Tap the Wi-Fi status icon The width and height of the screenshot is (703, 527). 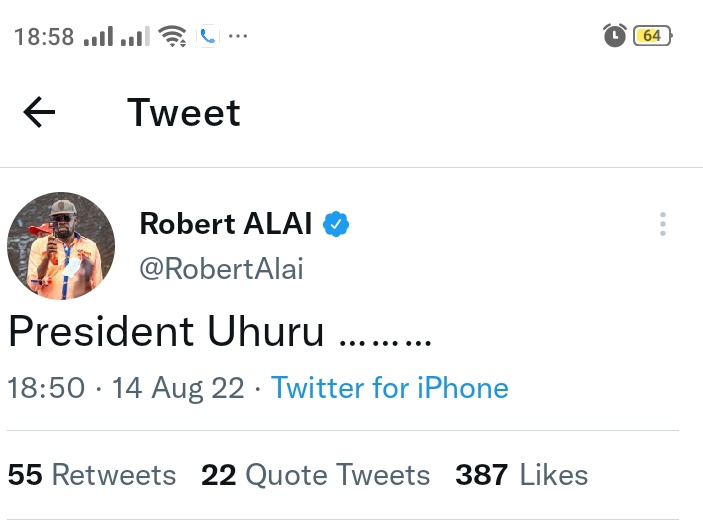click(x=173, y=37)
